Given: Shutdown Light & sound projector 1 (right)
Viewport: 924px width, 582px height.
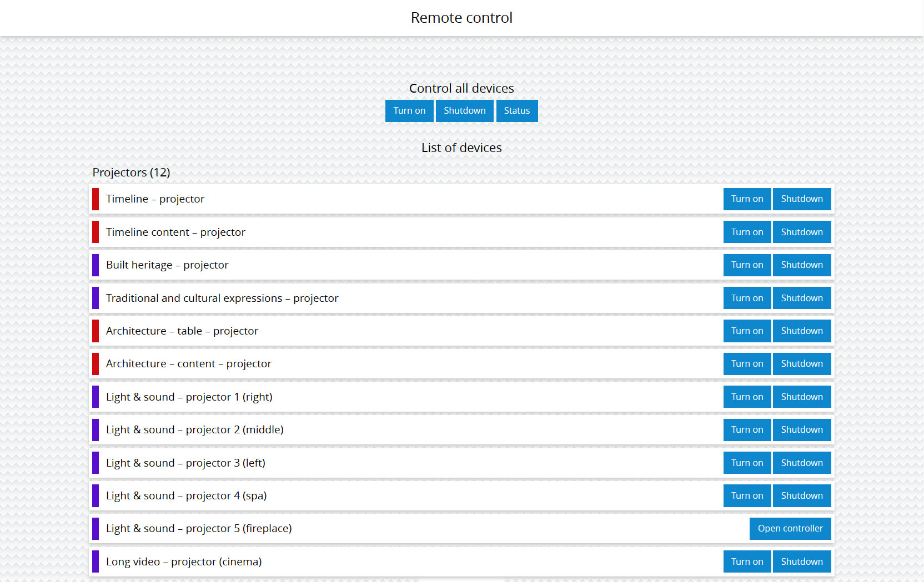Looking at the screenshot, I should tap(802, 397).
